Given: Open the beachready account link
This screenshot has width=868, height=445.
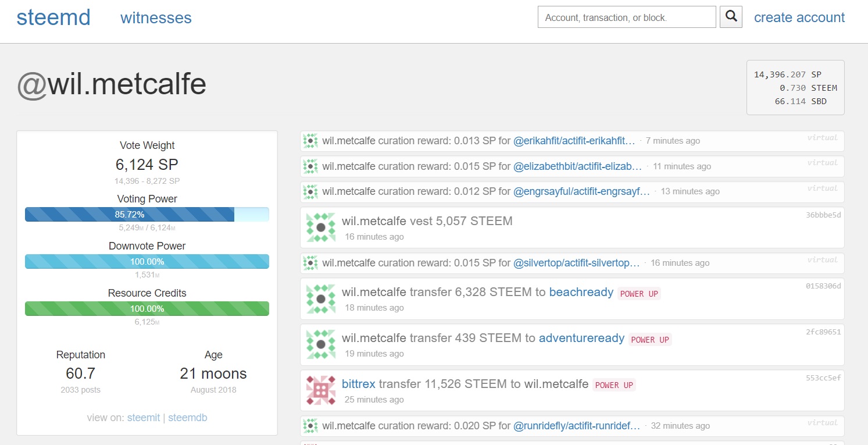Looking at the screenshot, I should pos(581,292).
